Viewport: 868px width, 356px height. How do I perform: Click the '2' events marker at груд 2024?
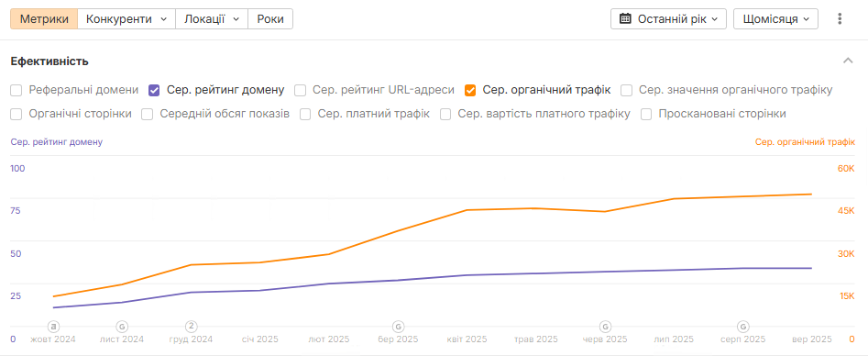tap(192, 326)
